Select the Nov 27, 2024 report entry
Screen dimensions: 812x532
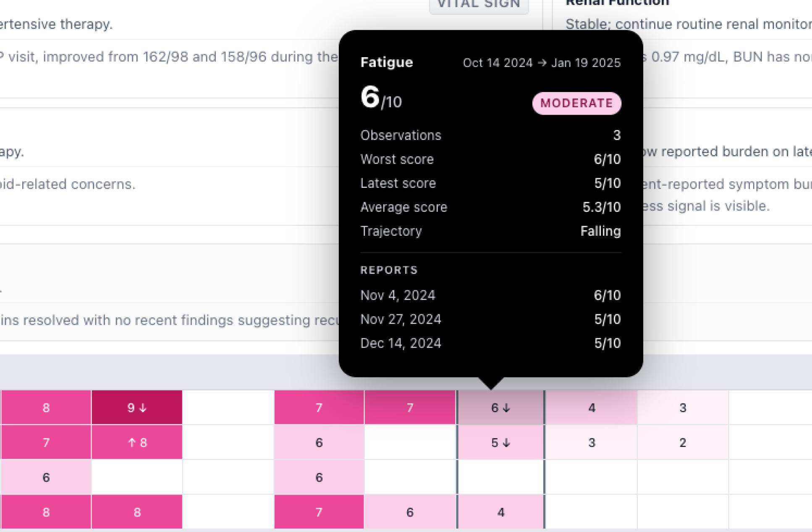tap(490, 319)
